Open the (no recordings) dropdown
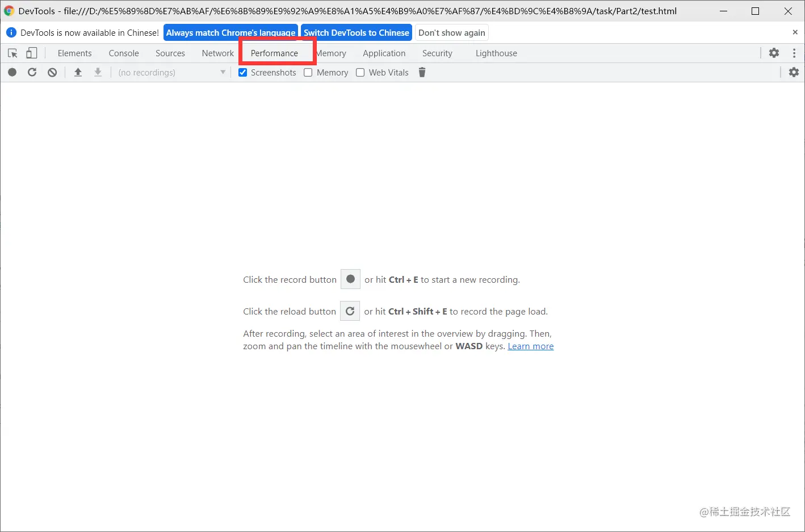This screenshot has width=805, height=532. 171,72
